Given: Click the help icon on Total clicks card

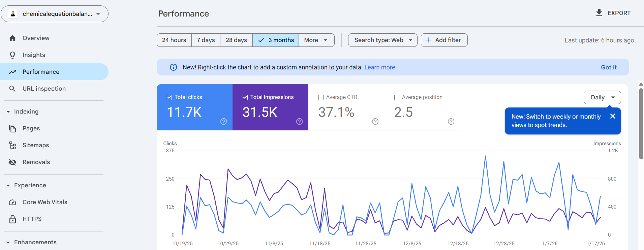Looking at the screenshot, I should pos(223,121).
